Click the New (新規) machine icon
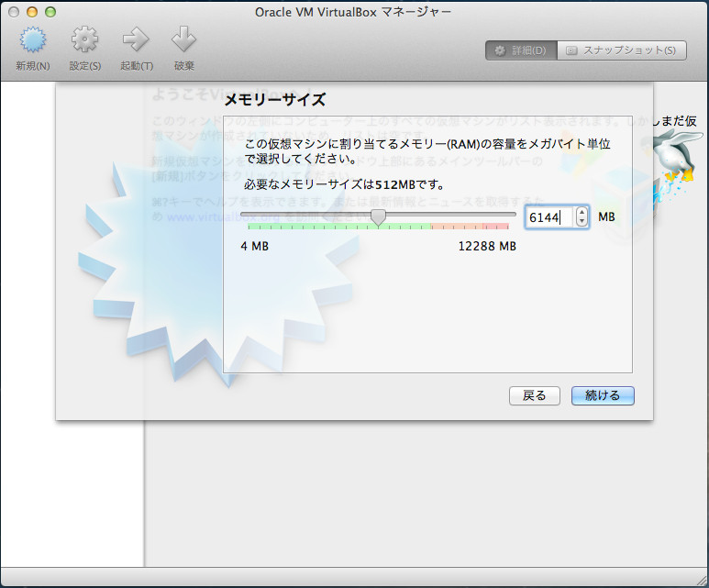Viewport: 709px width, 588px height. pos(32,40)
